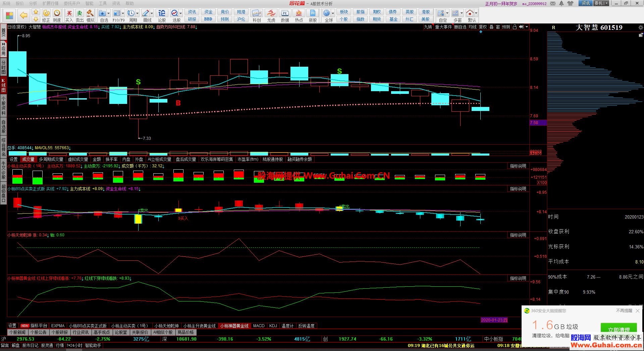644x351 pixels.
Task: Click the 立即清理 clean now button
Action: click(619, 329)
